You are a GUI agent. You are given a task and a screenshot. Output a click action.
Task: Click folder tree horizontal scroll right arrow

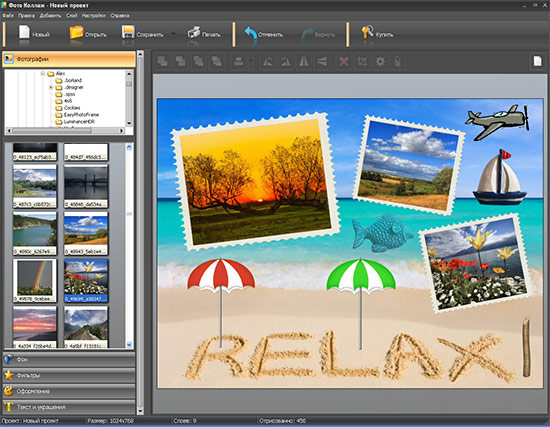[122, 131]
